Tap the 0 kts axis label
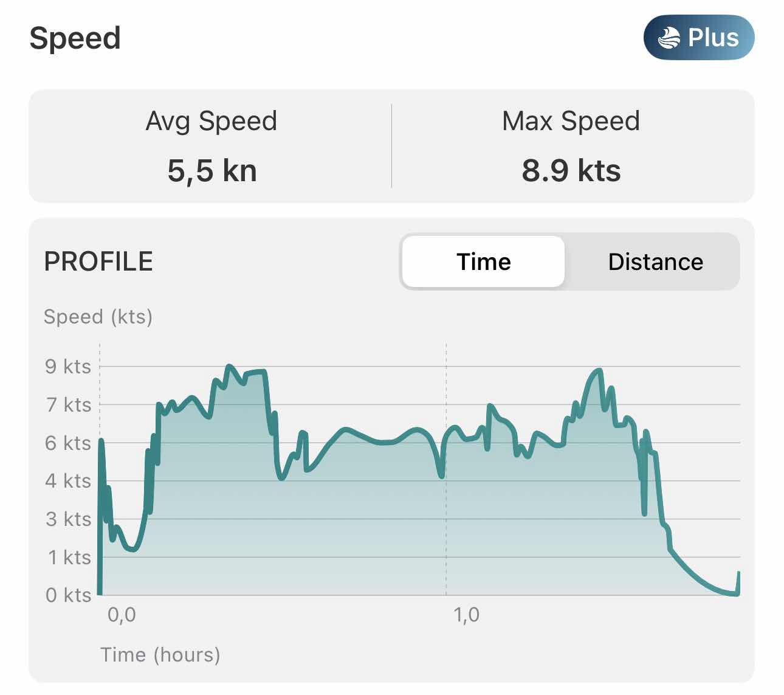 [68, 595]
